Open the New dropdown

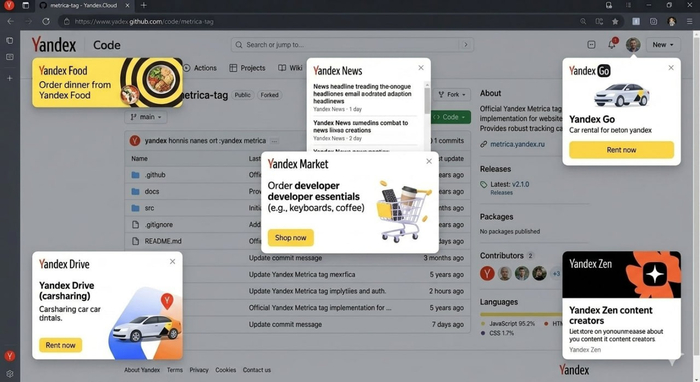click(x=662, y=45)
